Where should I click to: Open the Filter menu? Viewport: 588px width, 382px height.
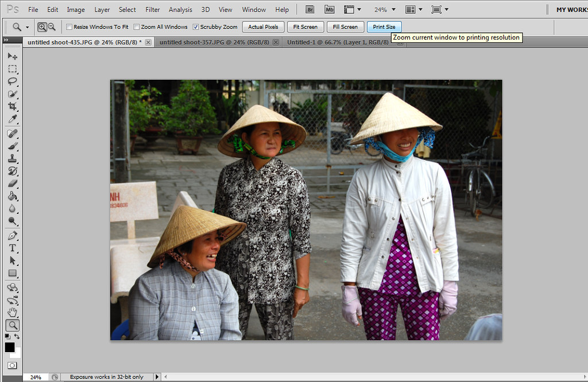(x=153, y=10)
